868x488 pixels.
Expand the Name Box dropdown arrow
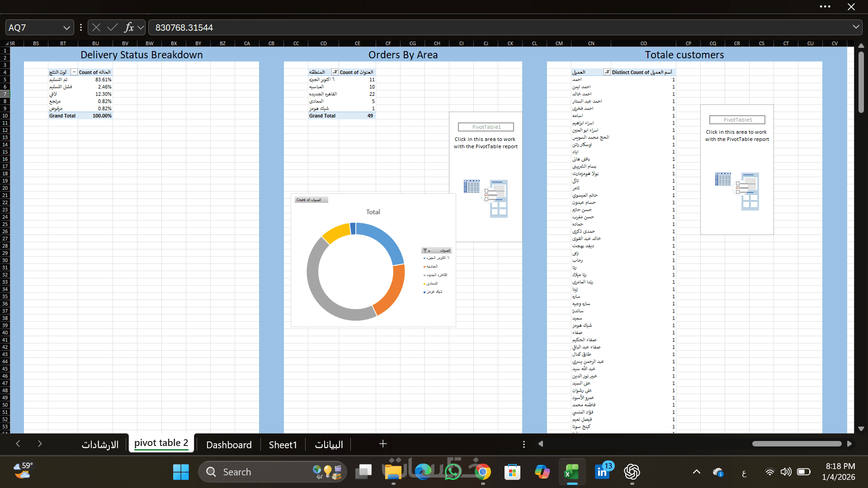coord(66,28)
